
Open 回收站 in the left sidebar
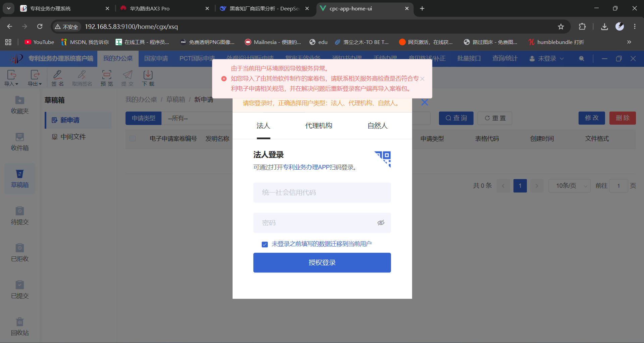click(x=20, y=327)
